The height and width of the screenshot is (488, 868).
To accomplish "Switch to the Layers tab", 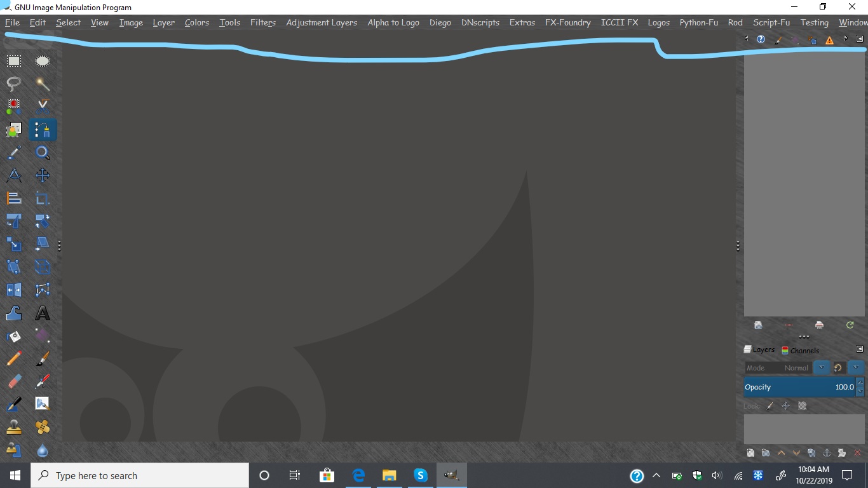I will coord(759,349).
